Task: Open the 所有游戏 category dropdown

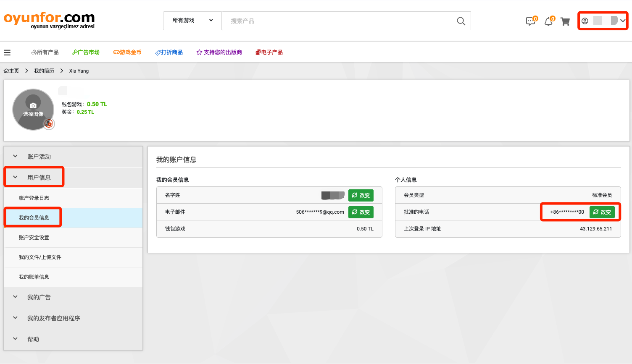Action: [192, 21]
